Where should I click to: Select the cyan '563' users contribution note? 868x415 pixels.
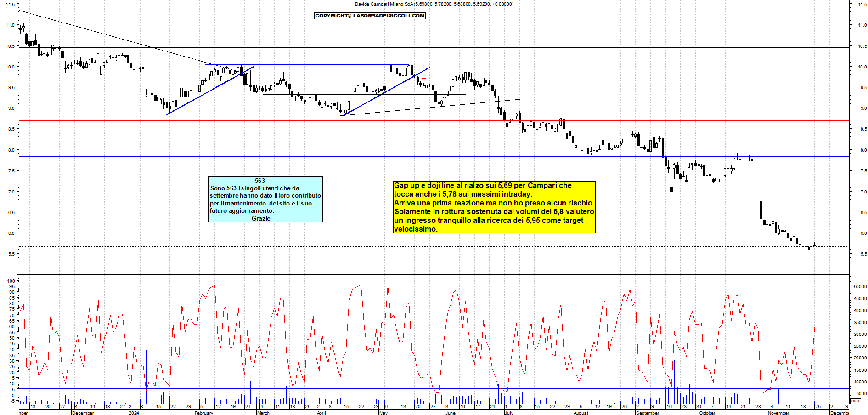pyautogui.click(x=265, y=199)
